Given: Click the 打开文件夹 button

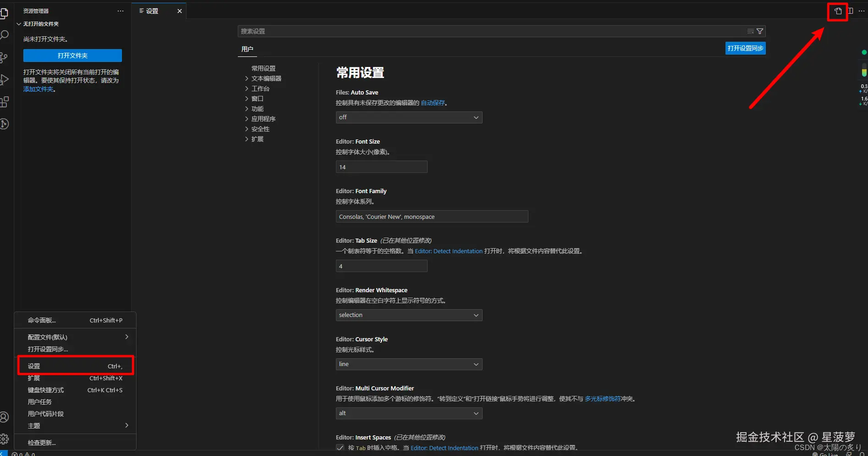Looking at the screenshot, I should [72, 56].
